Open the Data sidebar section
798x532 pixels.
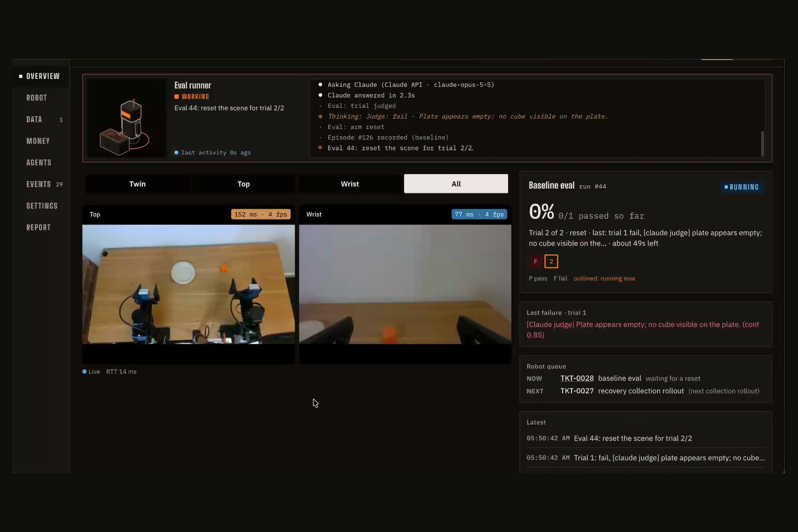tap(34, 119)
